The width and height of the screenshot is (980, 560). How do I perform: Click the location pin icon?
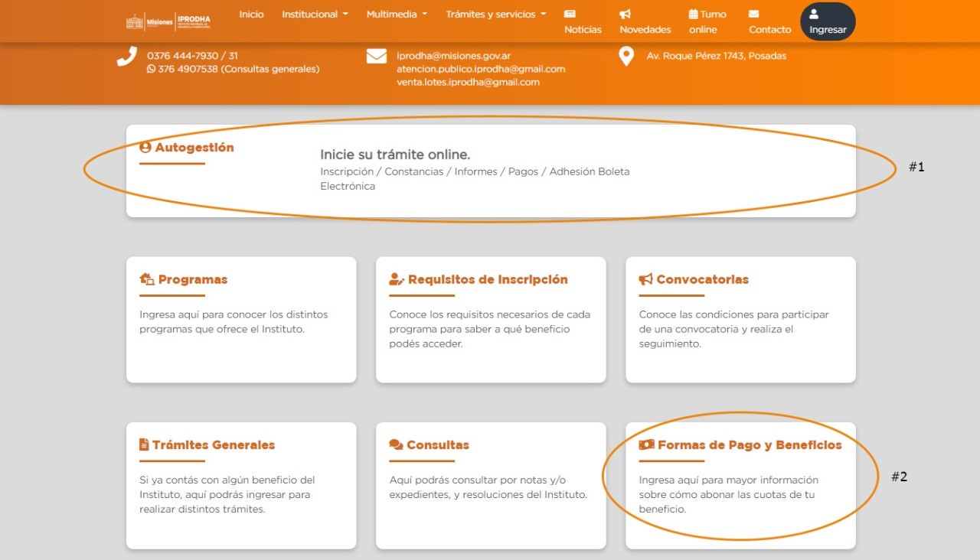pos(626,57)
